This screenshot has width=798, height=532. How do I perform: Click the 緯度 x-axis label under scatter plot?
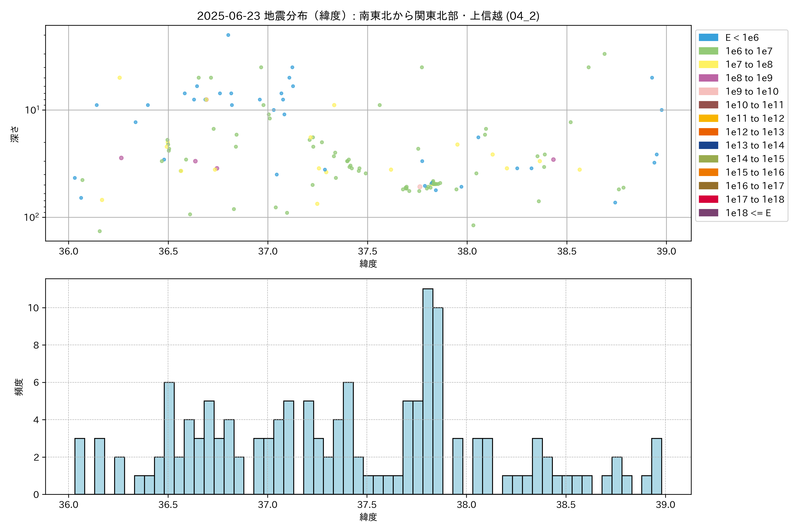pos(368,264)
